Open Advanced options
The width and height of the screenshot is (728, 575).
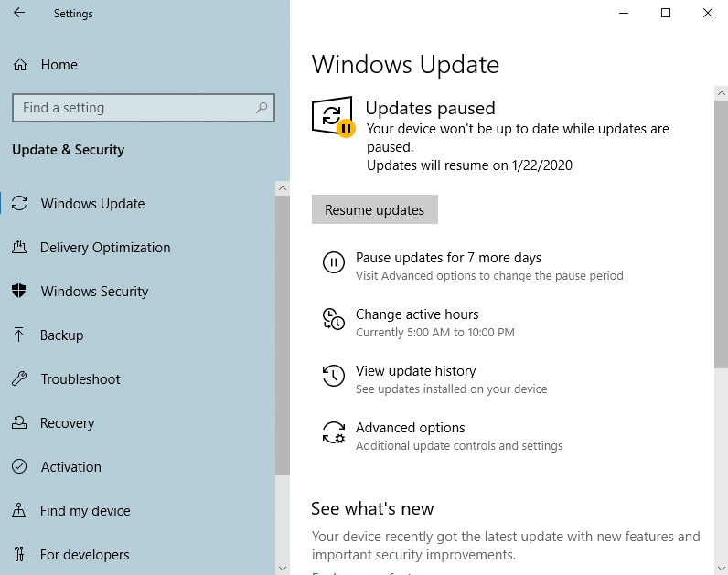point(410,428)
